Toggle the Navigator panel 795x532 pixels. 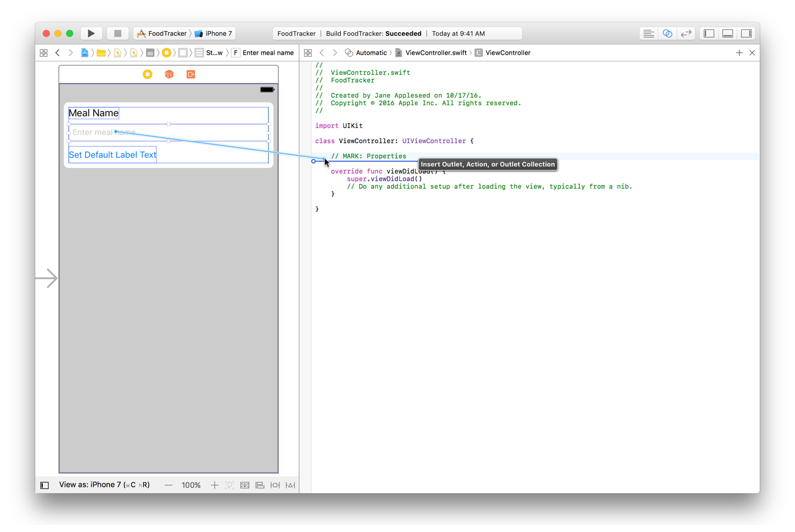(x=709, y=33)
